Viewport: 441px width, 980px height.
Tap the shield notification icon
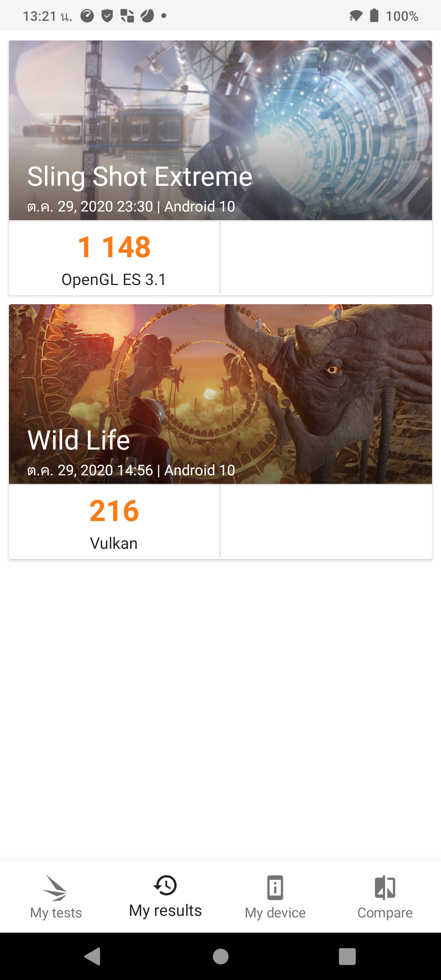click(107, 16)
